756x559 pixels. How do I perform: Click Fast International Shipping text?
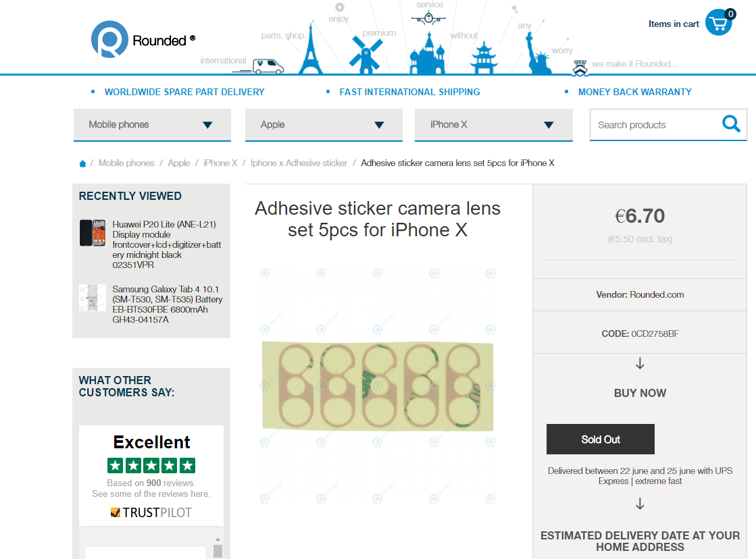click(x=409, y=92)
